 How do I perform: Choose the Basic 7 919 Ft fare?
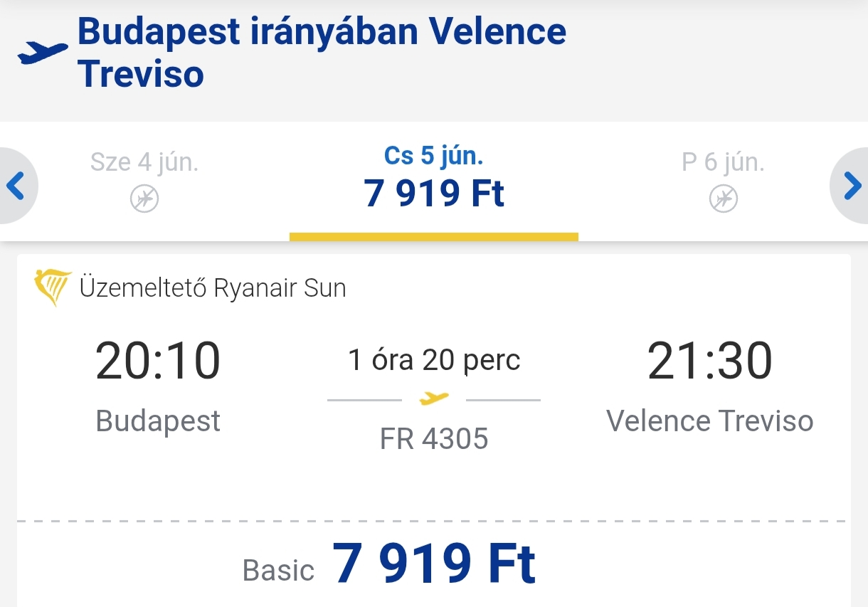pyautogui.click(x=389, y=564)
